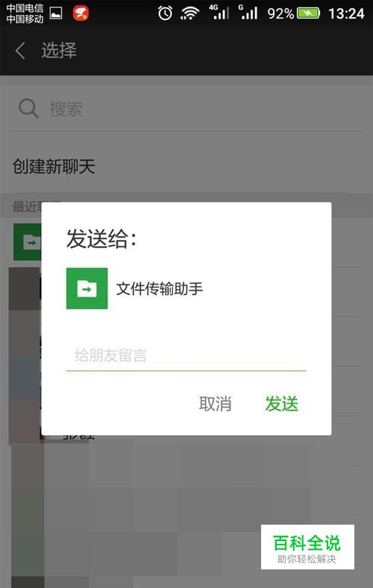Click the search magnifier icon
373x588 pixels.
(x=28, y=108)
